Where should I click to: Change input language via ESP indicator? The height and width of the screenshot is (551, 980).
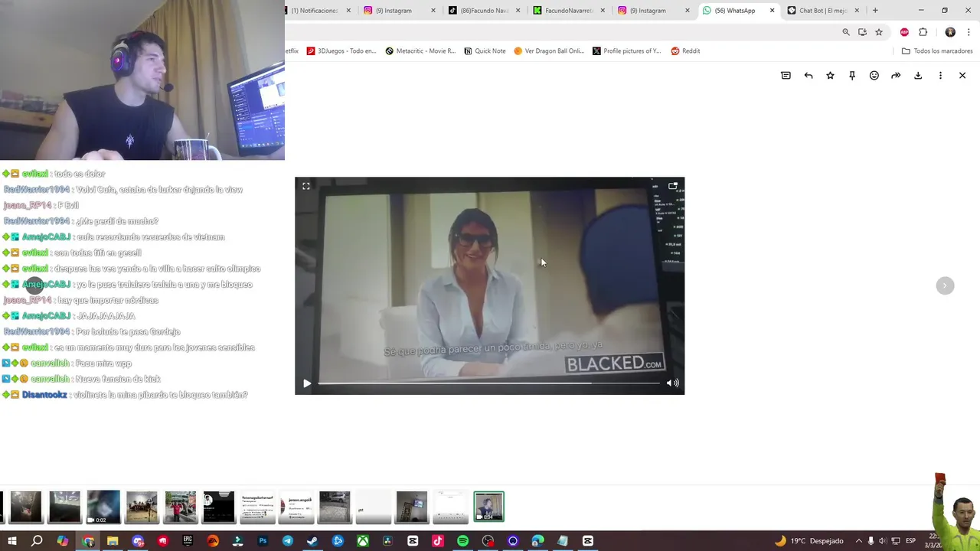(910, 541)
